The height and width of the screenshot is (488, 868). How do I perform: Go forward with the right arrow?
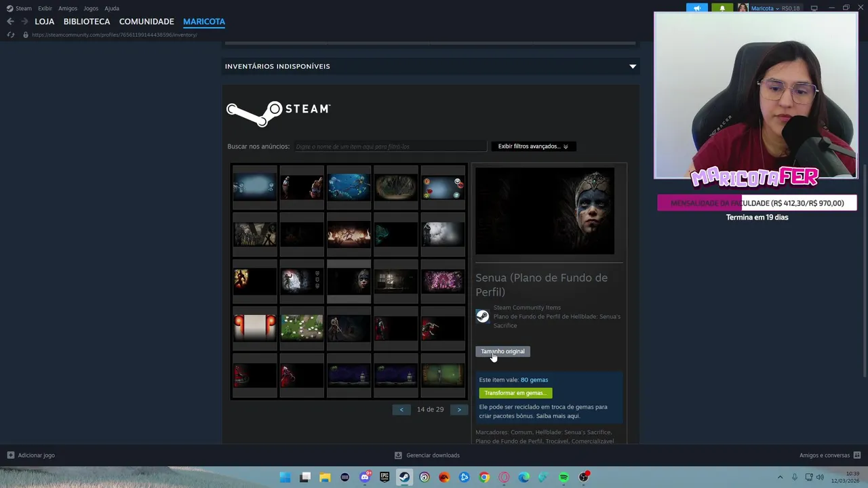[25, 22]
